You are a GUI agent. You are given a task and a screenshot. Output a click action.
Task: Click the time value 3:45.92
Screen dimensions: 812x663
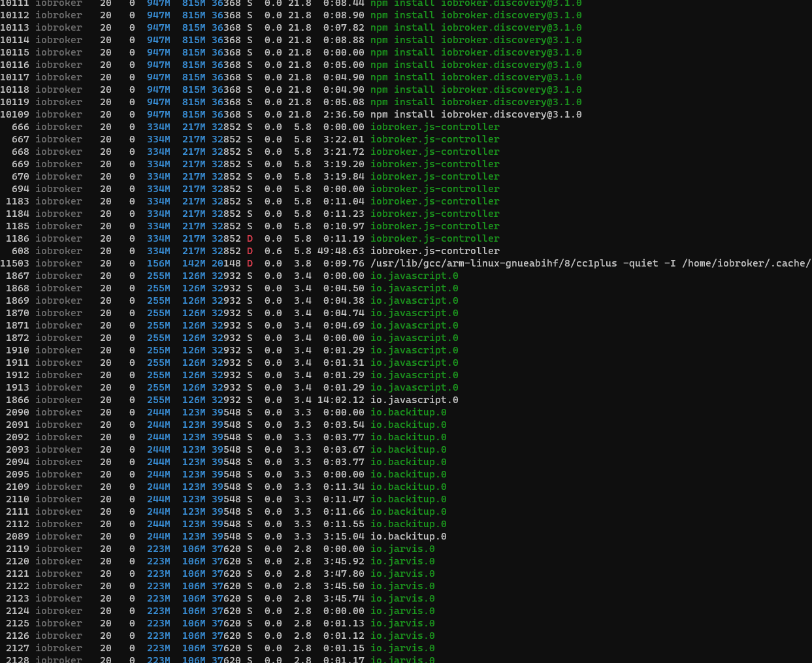344,561
